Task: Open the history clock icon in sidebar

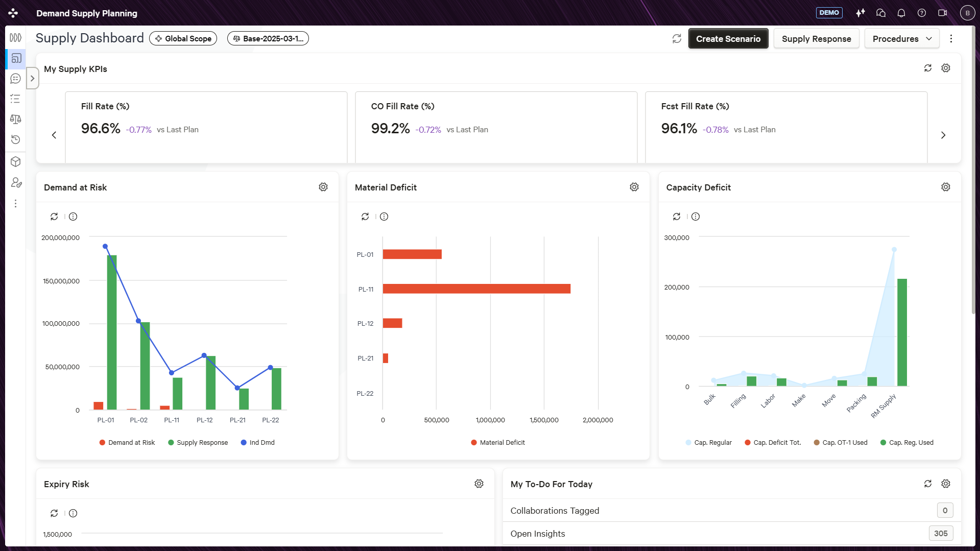Action: pos(16,139)
